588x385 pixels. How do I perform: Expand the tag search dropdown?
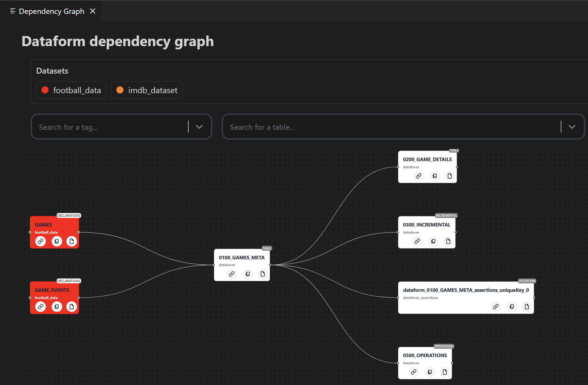click(x=199, y=127)
